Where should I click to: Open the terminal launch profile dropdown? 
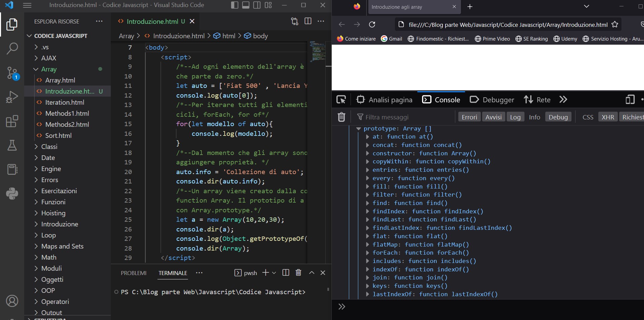[274, 273]
